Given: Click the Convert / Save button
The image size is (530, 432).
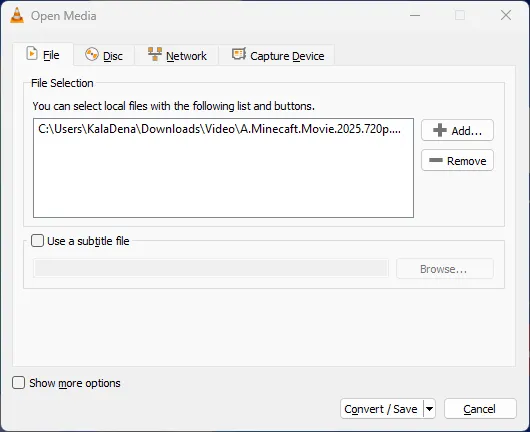Looking at the screenshot, I should click(x=381, y=409).
